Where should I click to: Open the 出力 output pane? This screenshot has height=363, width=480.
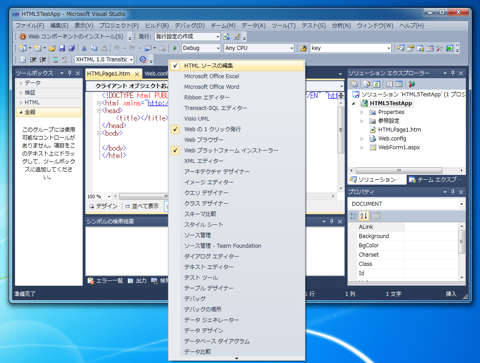point(137,281)
